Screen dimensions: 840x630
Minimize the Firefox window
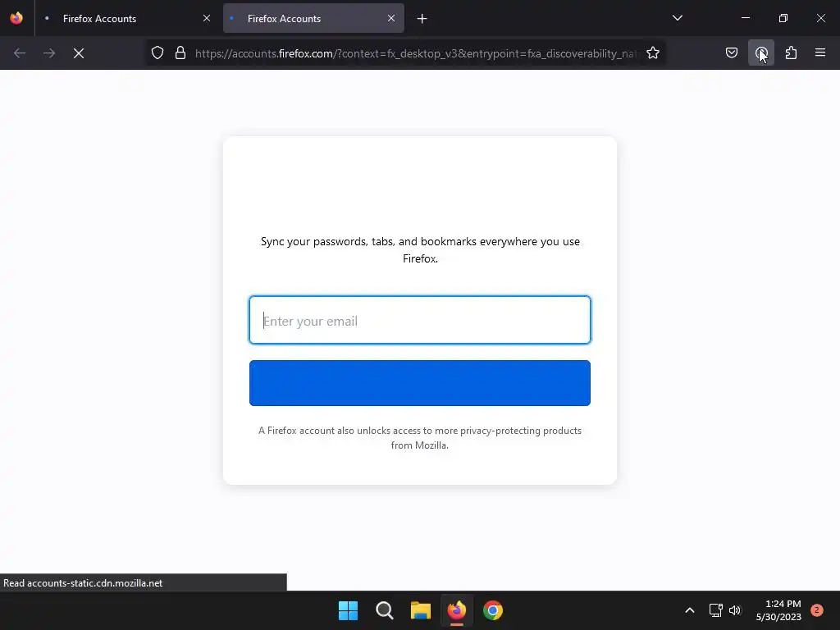click(x=745, y=18)
